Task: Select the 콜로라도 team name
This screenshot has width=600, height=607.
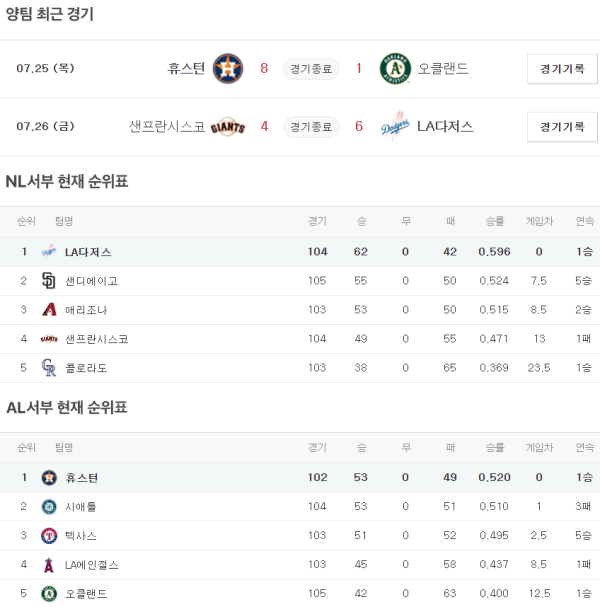Action: 86,368
